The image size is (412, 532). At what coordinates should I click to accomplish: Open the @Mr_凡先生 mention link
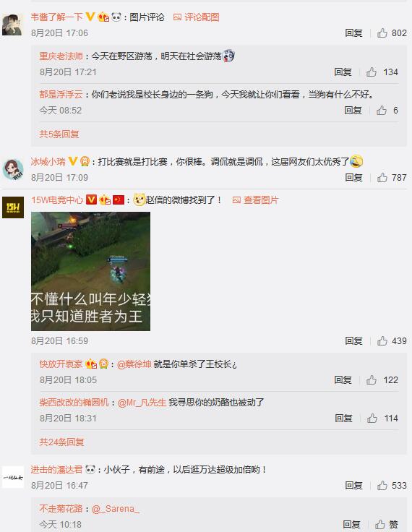[142, 403]
